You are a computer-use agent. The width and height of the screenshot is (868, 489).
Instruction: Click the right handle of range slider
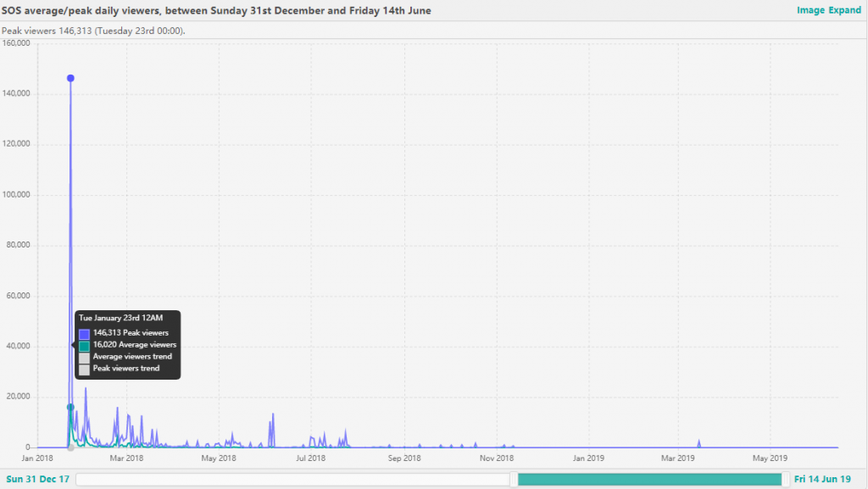(x=786, y=479)
